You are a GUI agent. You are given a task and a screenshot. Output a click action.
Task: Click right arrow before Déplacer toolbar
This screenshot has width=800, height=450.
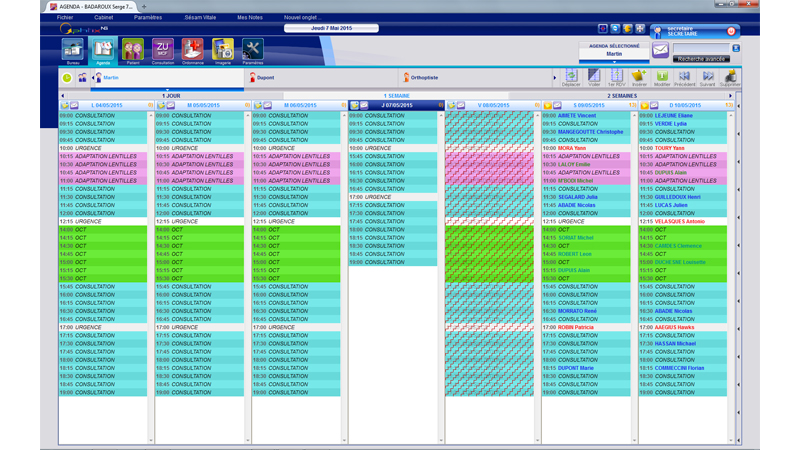pyautogui.click(x=555, y=78)
